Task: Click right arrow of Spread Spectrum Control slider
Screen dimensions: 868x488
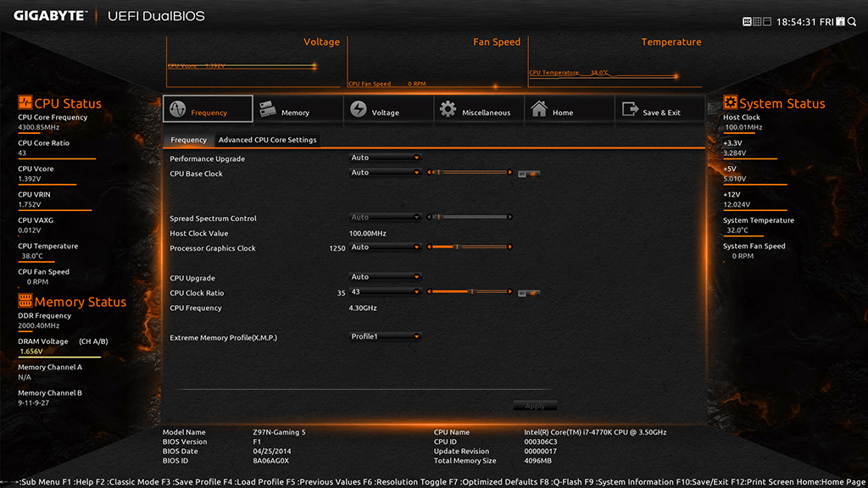Action: [x=509, y=217]
